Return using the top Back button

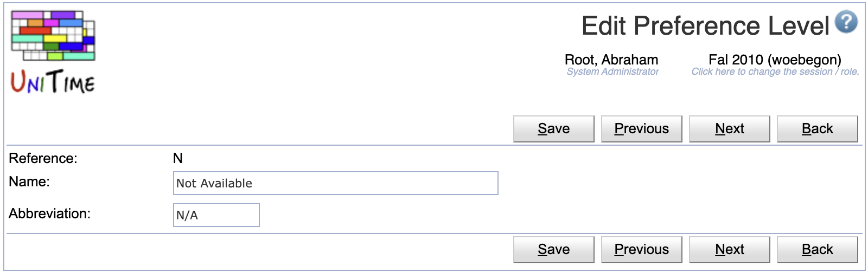[818, 129]
